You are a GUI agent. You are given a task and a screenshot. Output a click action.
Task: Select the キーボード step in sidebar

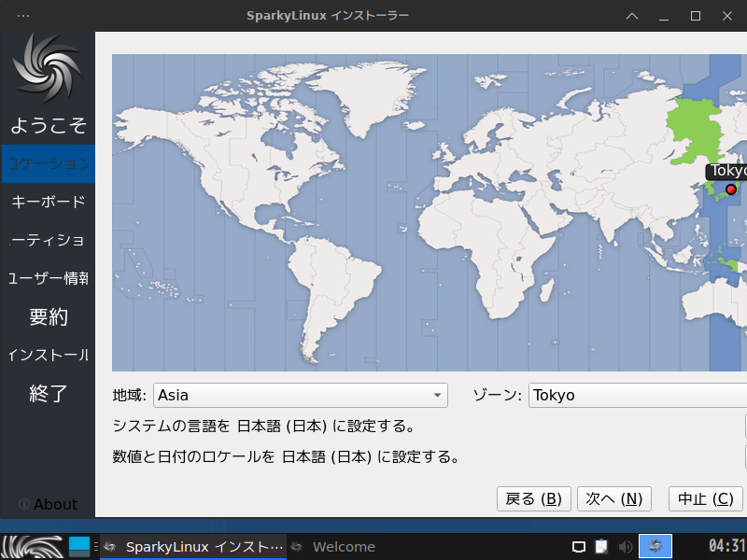coord(49,202)
